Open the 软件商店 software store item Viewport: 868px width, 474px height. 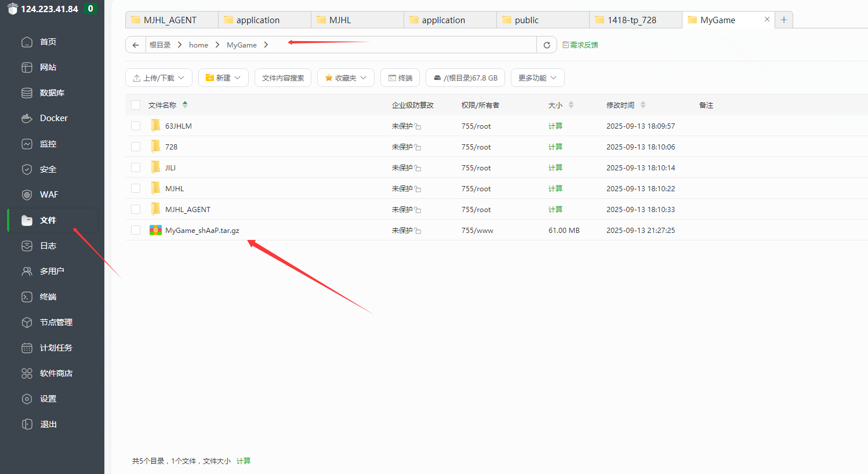[x=52, y=373]
